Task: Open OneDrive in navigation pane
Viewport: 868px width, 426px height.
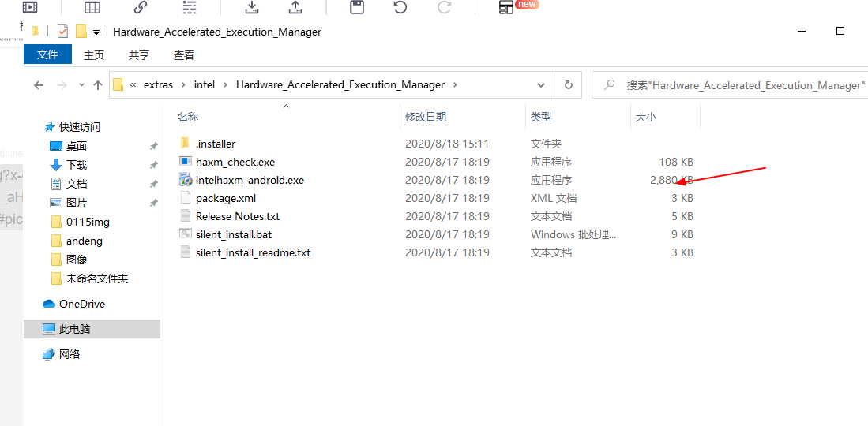Action: [x=82, y=304]
